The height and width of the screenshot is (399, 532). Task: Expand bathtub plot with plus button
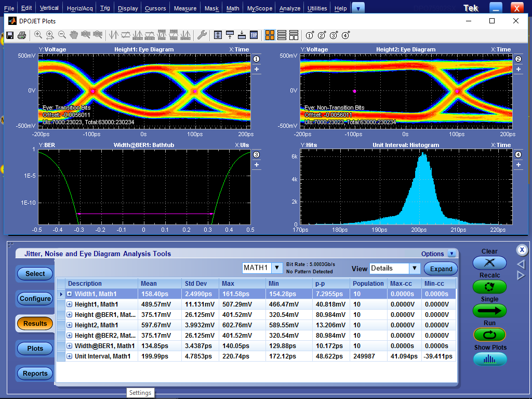click(x=257, y=165)
